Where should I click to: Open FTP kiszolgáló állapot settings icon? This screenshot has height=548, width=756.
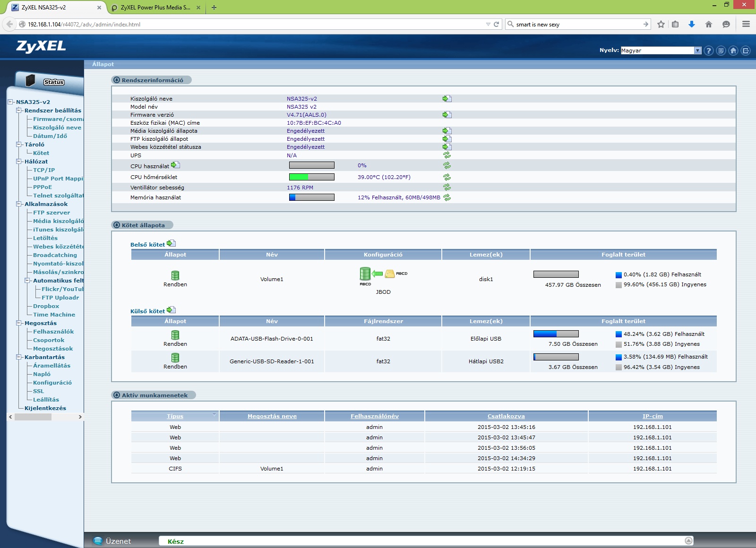point(447,139)
